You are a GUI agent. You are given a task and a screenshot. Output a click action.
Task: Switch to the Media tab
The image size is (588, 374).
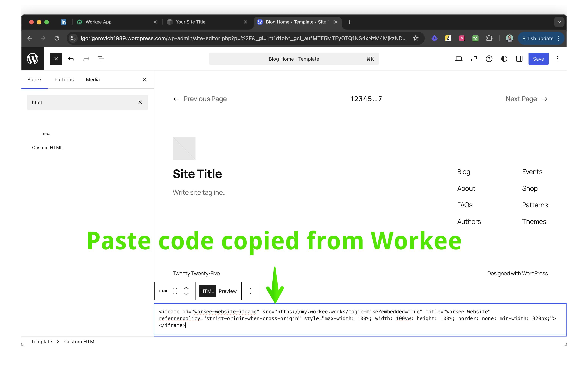93,80
